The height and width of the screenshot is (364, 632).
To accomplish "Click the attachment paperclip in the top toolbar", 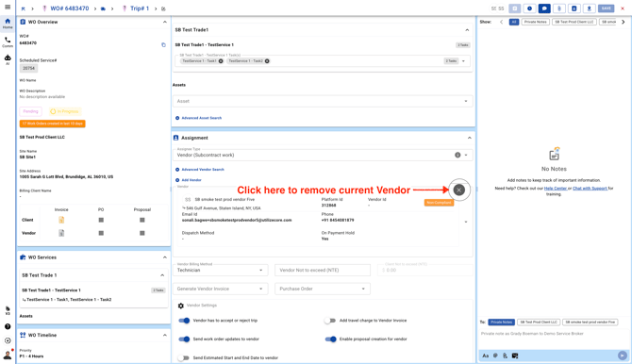I will click(x=559, y=8).
